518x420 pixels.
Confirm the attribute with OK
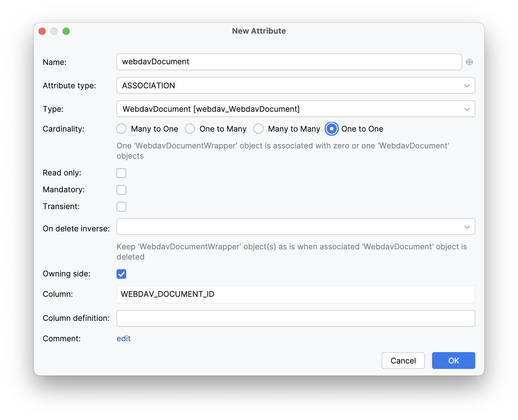453,361
